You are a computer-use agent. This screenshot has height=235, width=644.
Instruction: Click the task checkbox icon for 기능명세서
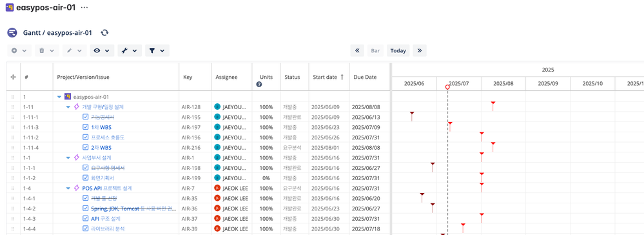86,117
